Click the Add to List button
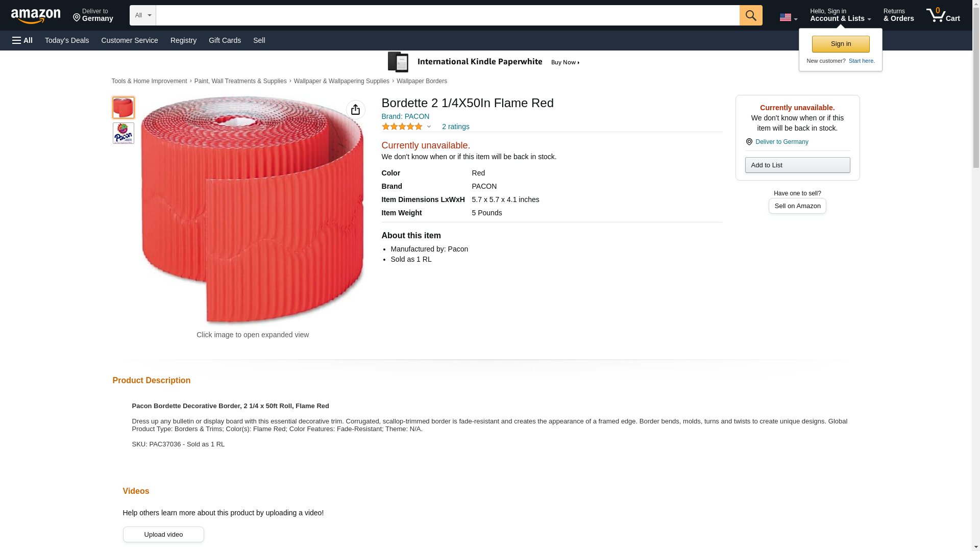 [797, 165]
